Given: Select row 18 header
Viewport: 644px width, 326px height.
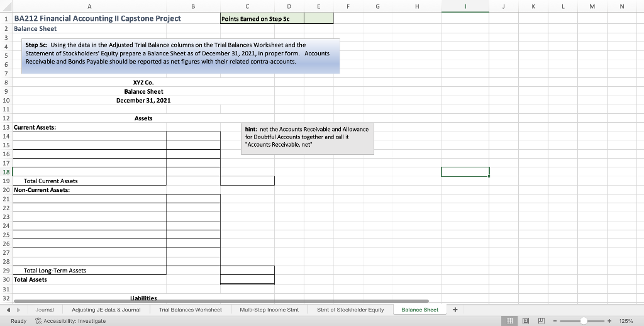Looking at the screenshot, I should pos(6,172).
